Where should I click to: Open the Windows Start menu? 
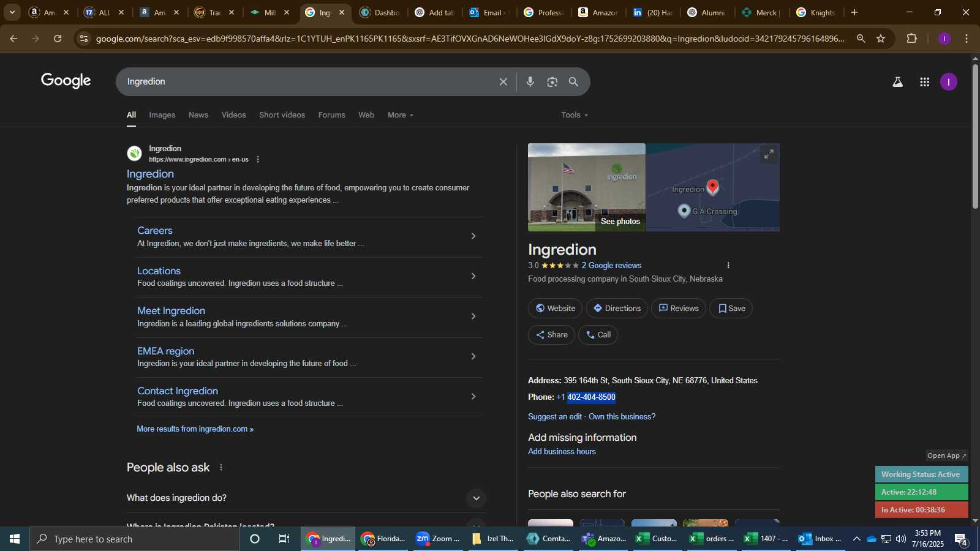tap(15, 539)
